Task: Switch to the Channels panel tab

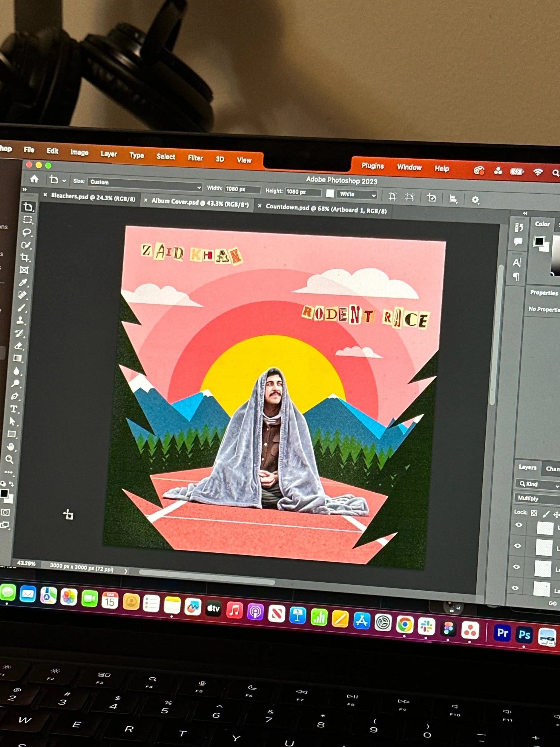Action: click(x=553, y=469)
